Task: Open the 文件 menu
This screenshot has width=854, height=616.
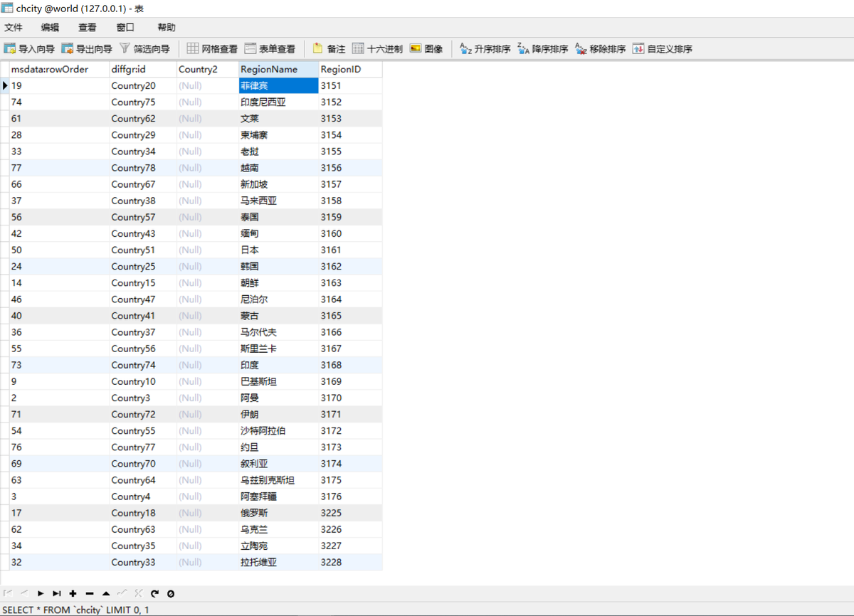Action: (14, 27)
